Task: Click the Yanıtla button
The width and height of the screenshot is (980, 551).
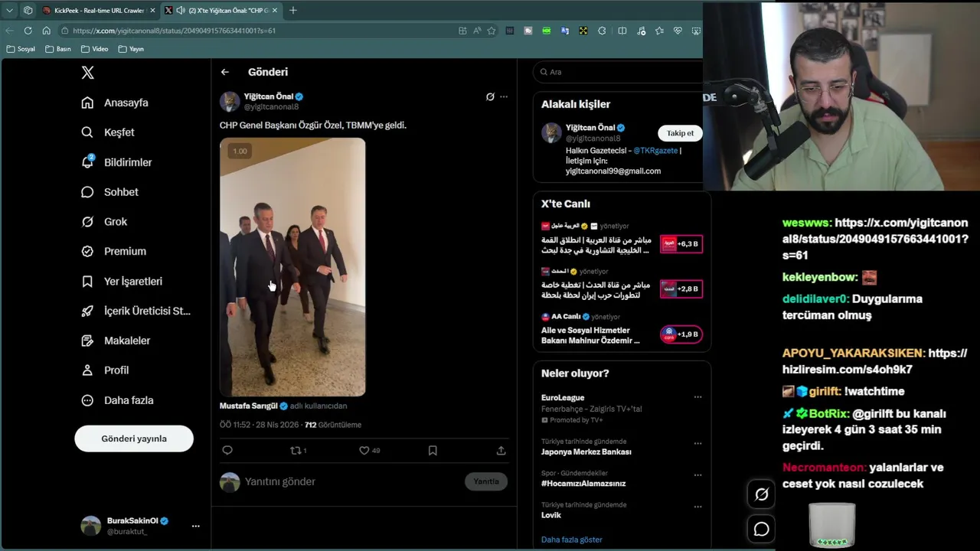Action: coord(486,481)
